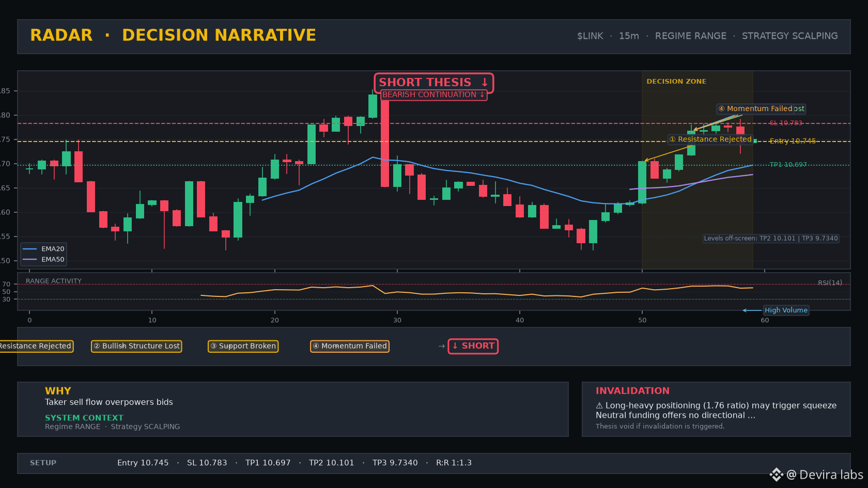The width and height of the screenshot is (868, 488).
Task: Click the SYSTEM CONTEXT heading
Action: pyautogui.click(x=84, y=418)
